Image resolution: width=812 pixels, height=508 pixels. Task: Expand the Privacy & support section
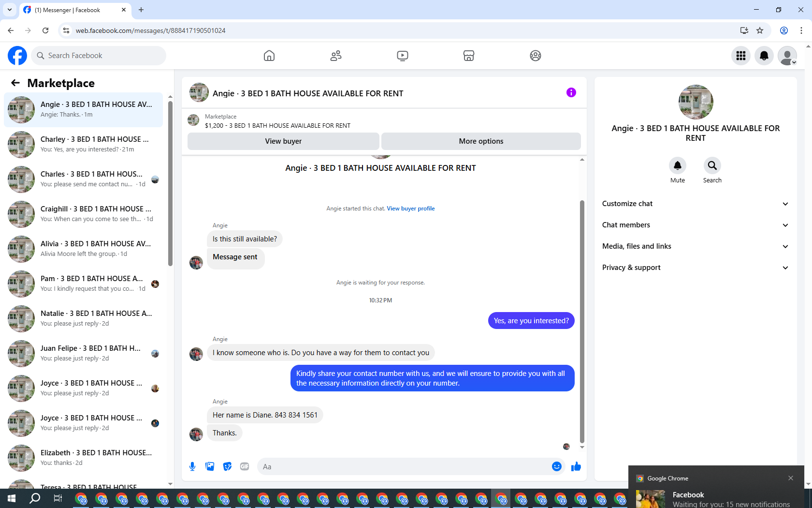pos(696,268)
